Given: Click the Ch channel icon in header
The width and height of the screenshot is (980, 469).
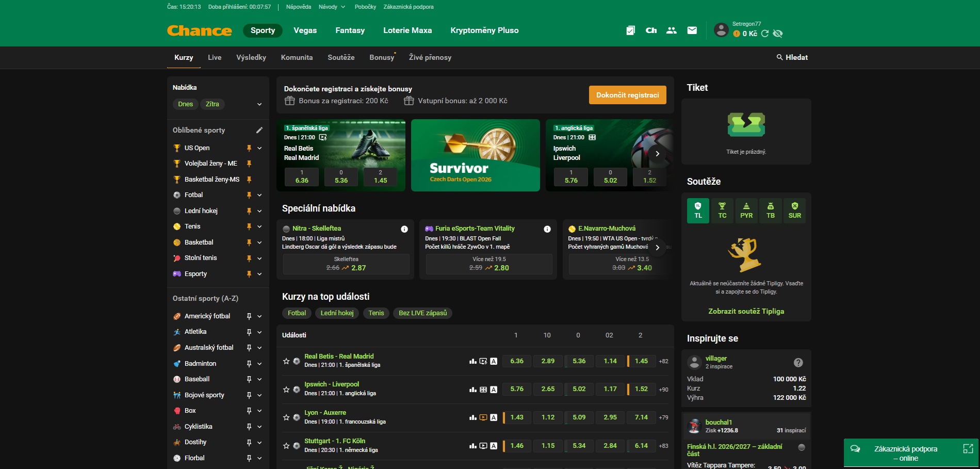Looking at the screenshot, I should (x=651, y=30).
